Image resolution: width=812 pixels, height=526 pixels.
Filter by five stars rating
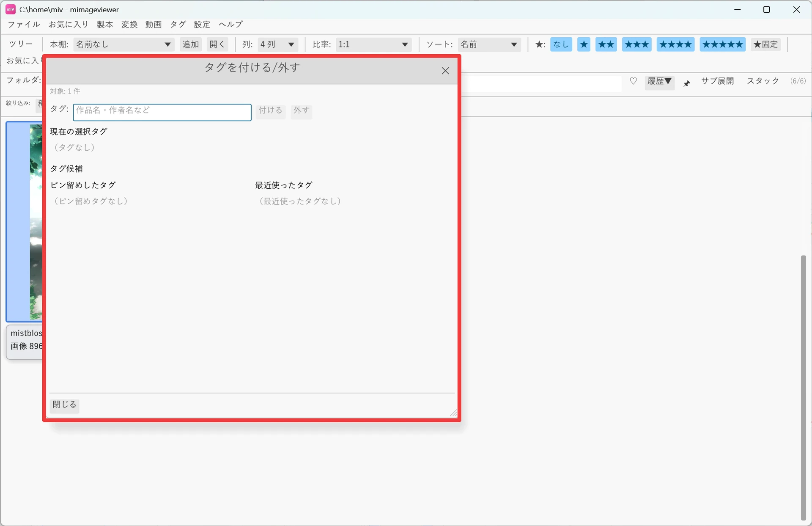(722, 44)
